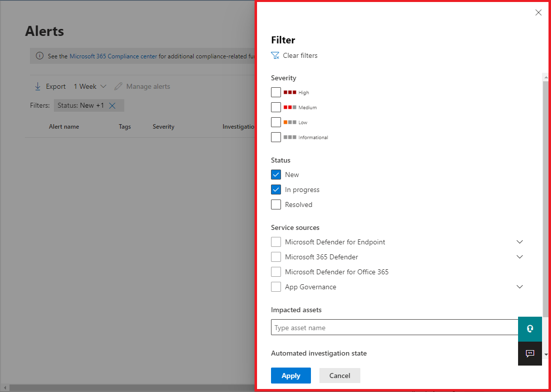This screenshot has height=392, width=551.
Task: Remove the Status: New +1 filter chip
Action: [112, 106]
